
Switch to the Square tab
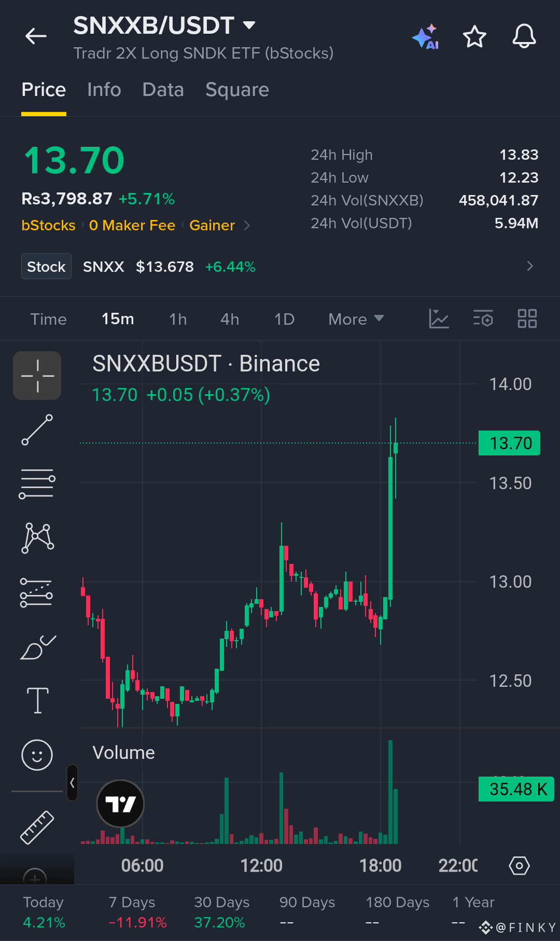click(x=237, y=90)
